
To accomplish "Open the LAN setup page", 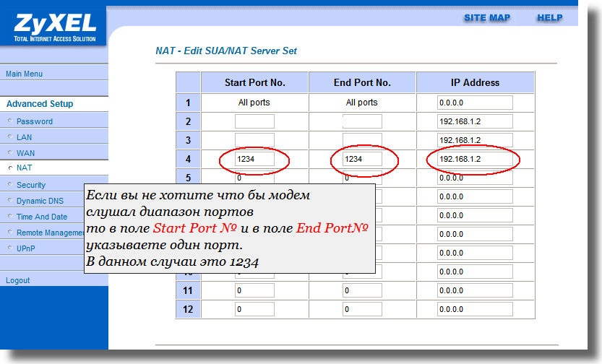I will coord(24,136).
